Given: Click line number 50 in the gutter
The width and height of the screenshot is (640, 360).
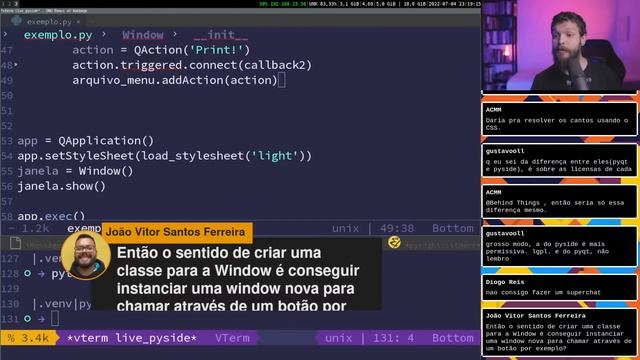Looking at the screenshot, I should pos(7,96).
